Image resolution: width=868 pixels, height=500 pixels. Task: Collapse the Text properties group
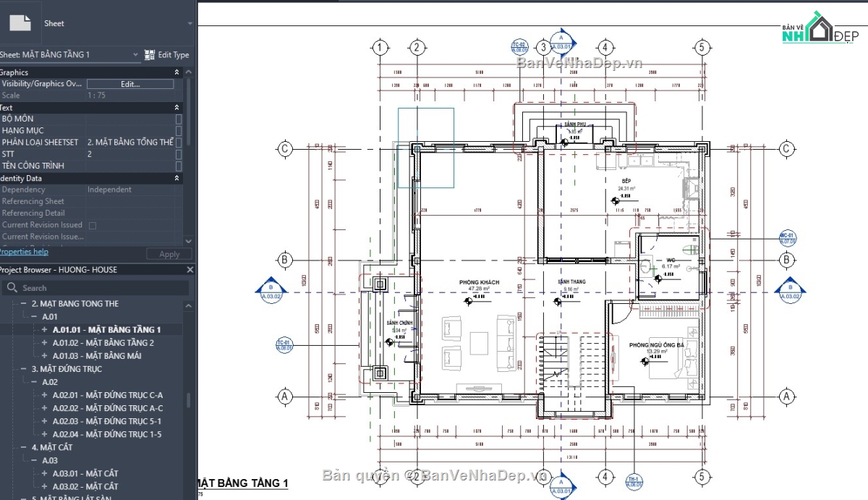click(177, 108)
